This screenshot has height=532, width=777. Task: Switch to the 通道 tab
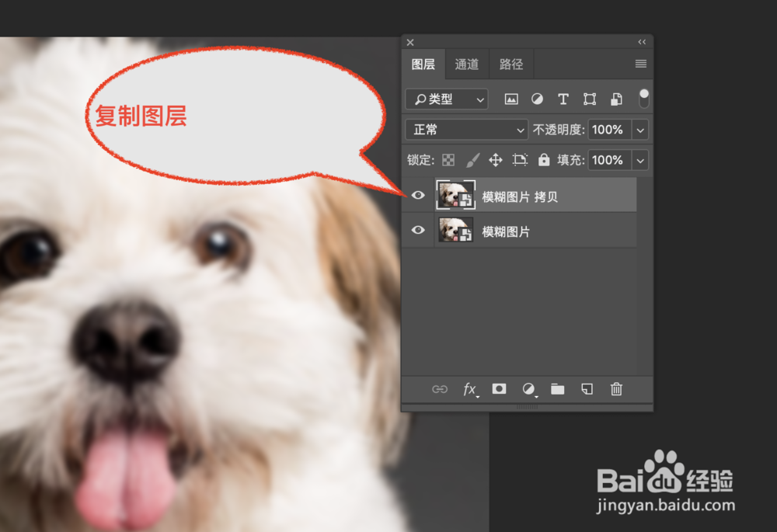[x=467, y=64]
